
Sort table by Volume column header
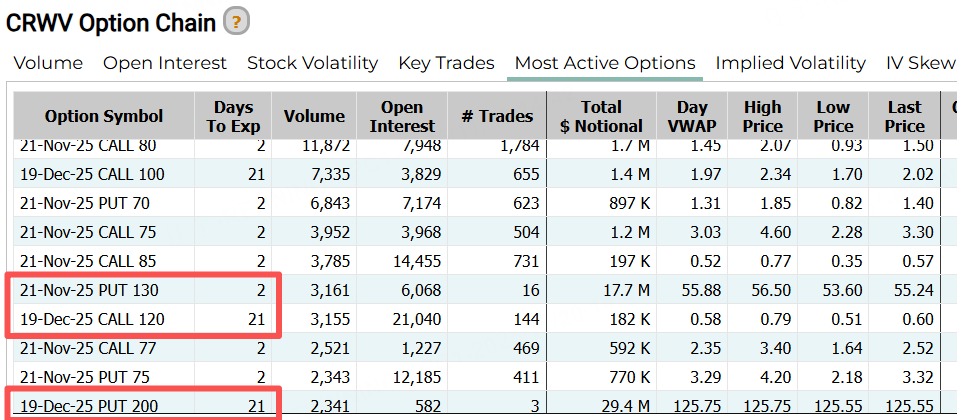coord(314,117)
